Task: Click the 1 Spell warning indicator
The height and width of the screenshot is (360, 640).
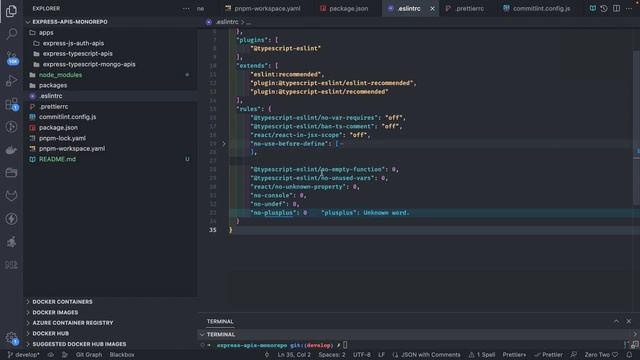Action: [482, 355]
